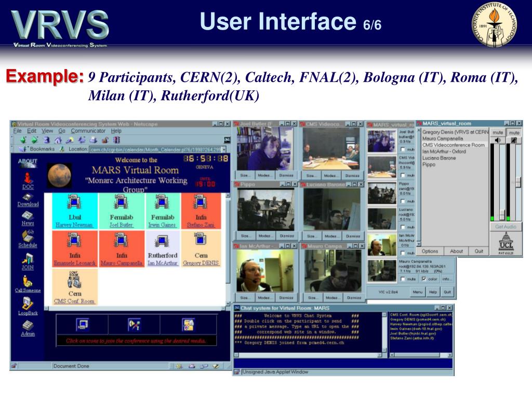Toggle the mute checkbox beside Luciano thumbnail in VIC
Image resolution: width=532 pixels, height=399 pixels.
(x=403, y=227)
